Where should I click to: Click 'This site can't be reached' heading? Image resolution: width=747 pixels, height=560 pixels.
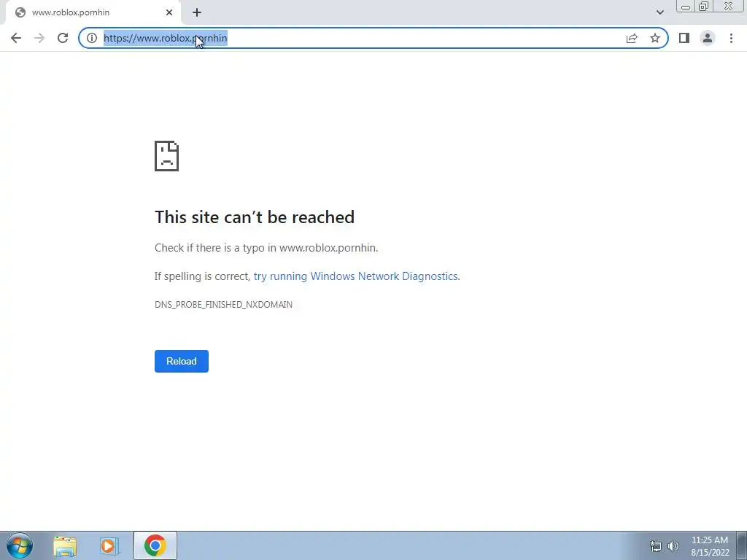coord(255,217)
